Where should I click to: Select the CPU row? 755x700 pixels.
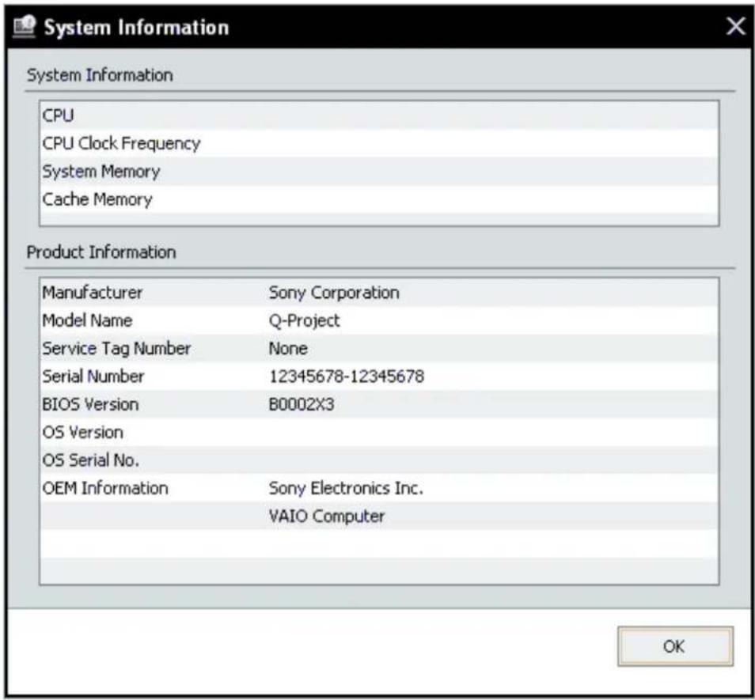click(379, 115)
